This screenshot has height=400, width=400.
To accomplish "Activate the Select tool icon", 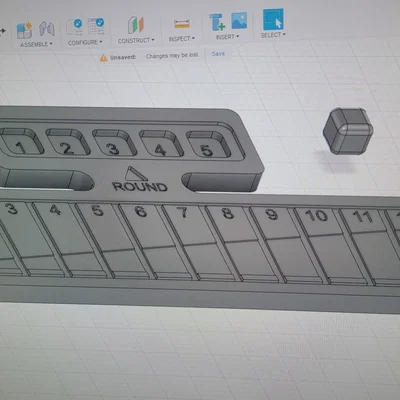I will tap(273, 20).
